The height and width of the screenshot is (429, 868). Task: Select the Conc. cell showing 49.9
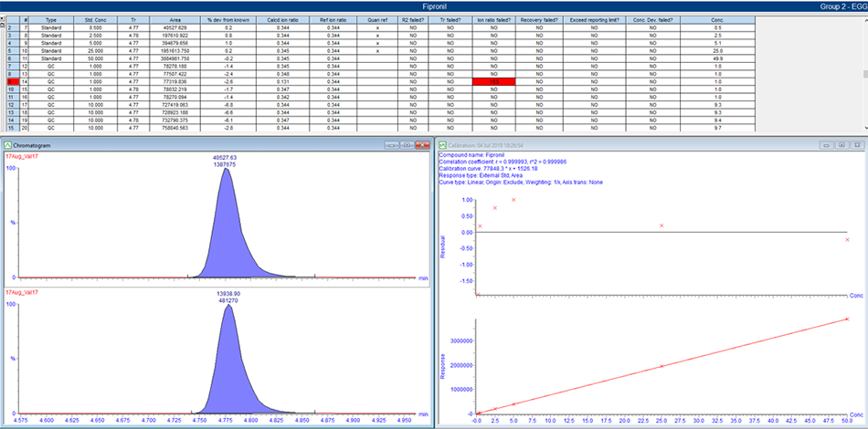(x=716, y=58)
